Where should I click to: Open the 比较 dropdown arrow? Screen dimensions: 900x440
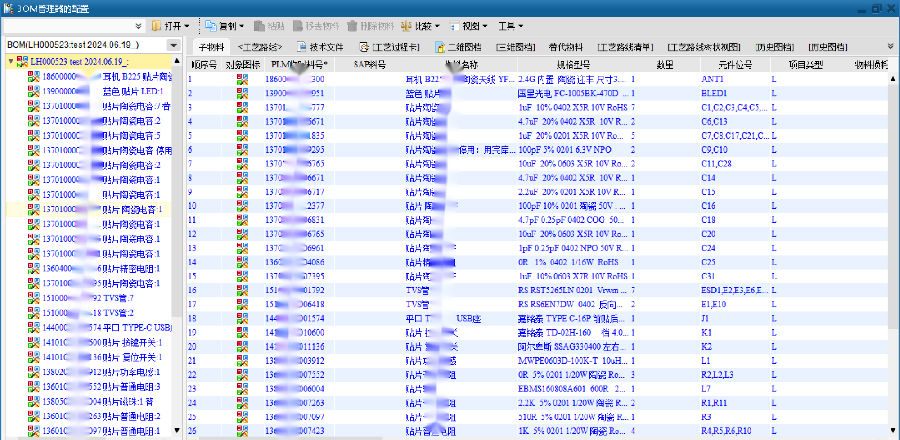click(x=437, y=26)
